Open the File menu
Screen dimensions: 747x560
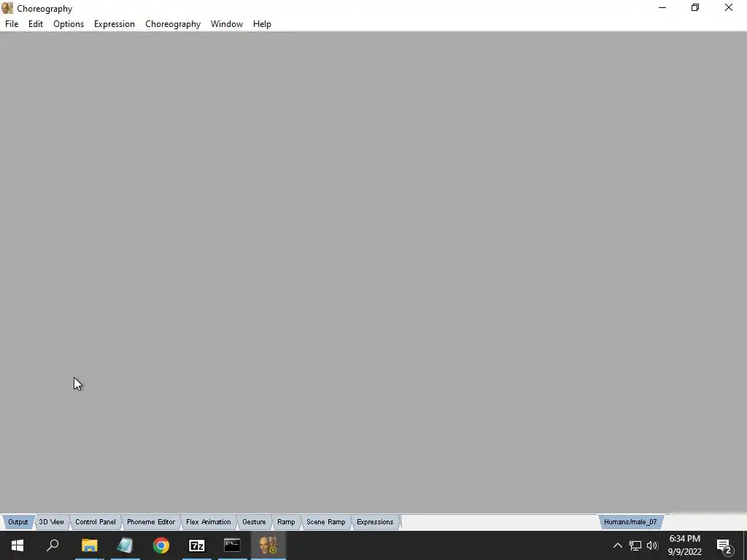tap(12, 24)
